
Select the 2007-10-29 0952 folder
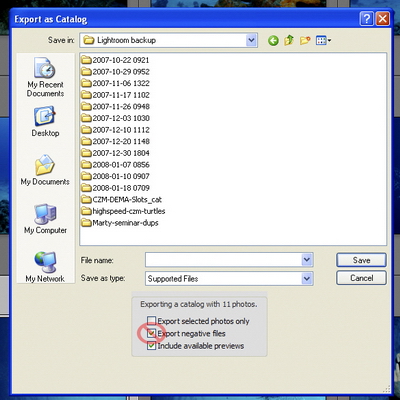(x=115, y=72)
